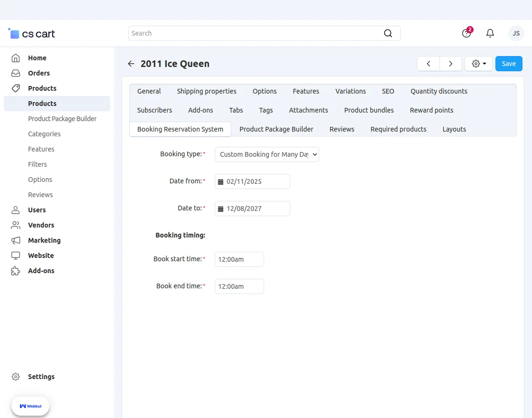Open the Webkul badge at bottom left

[30, 406]
